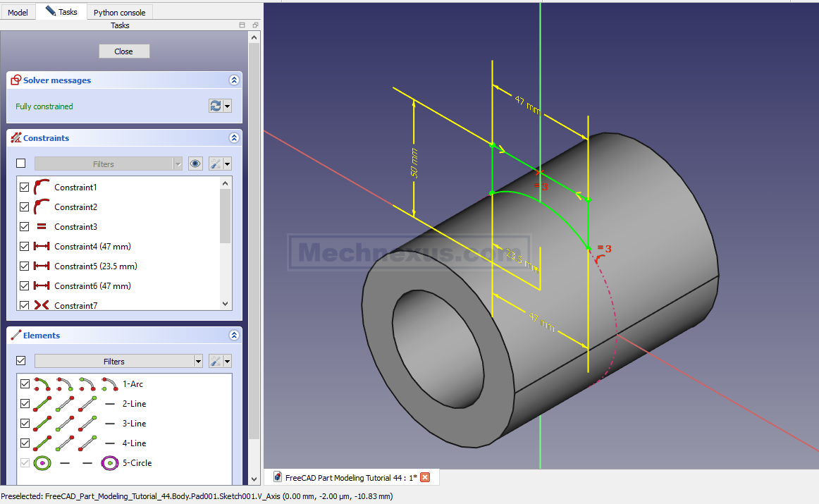Open the Python console tab

[x=119, y=12]
